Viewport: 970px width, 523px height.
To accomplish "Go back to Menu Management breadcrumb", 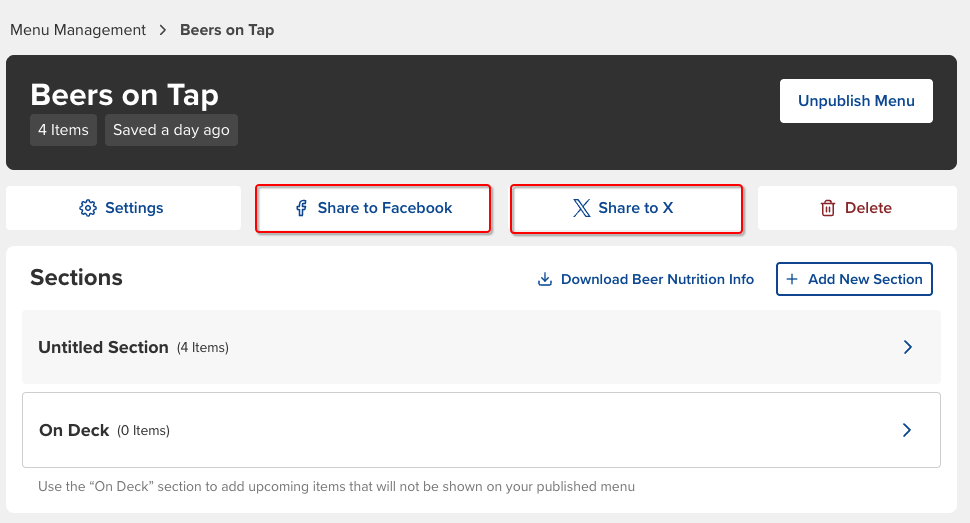I will coord(78,30).
